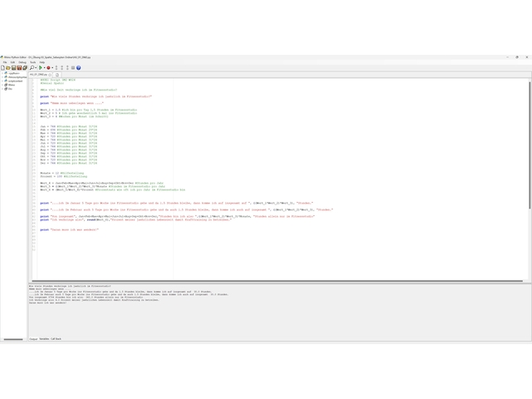
Task: Open the Debug menu
Action: coord(22,62)
